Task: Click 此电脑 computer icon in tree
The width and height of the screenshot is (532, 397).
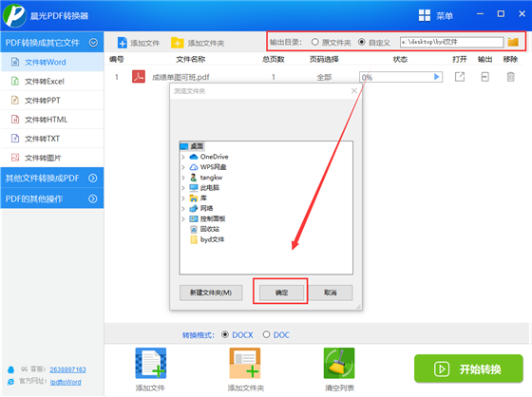Action: pos(194,188)
